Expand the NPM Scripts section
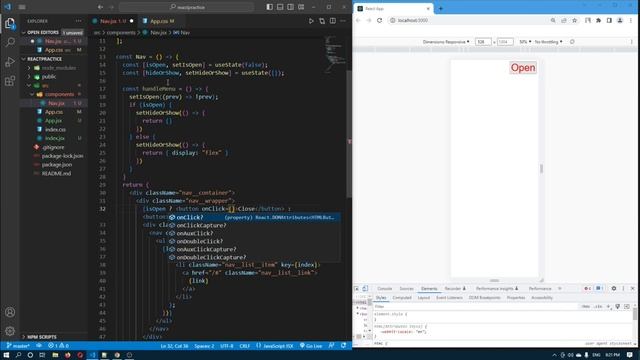 tap(42, 337)
